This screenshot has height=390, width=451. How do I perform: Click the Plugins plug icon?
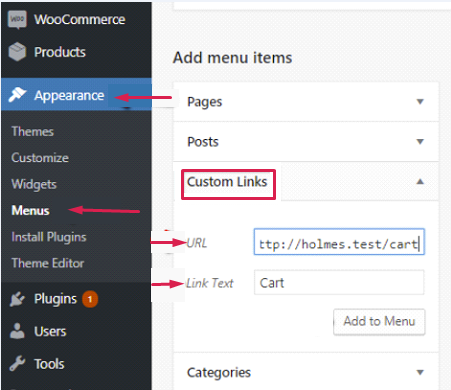coord(17,299)
